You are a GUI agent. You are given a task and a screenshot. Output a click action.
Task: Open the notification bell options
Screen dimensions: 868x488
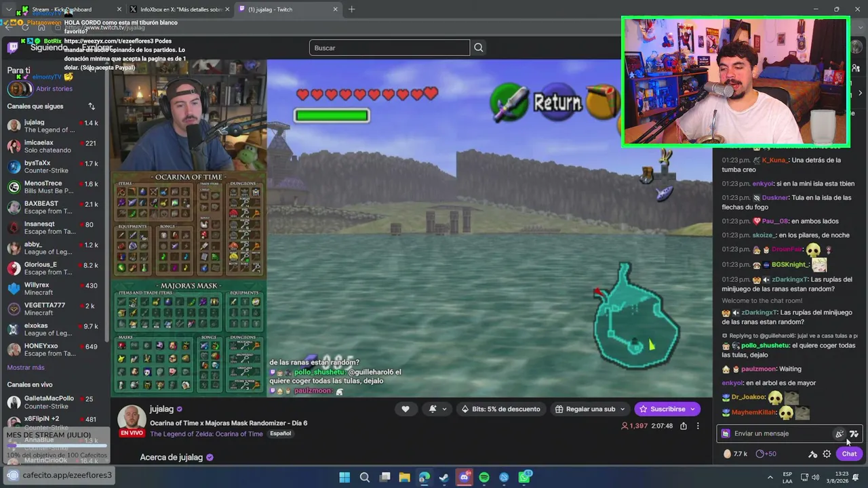click(437, 409)
